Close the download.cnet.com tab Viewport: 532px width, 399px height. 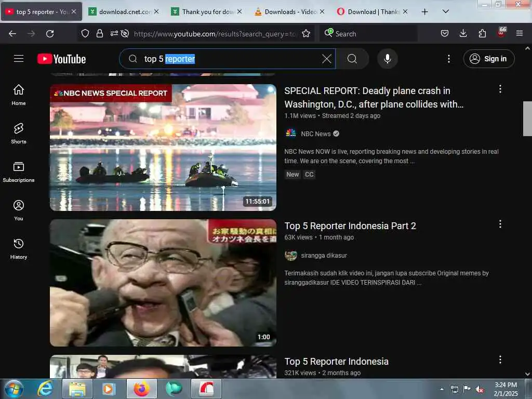tap(156, 11)
